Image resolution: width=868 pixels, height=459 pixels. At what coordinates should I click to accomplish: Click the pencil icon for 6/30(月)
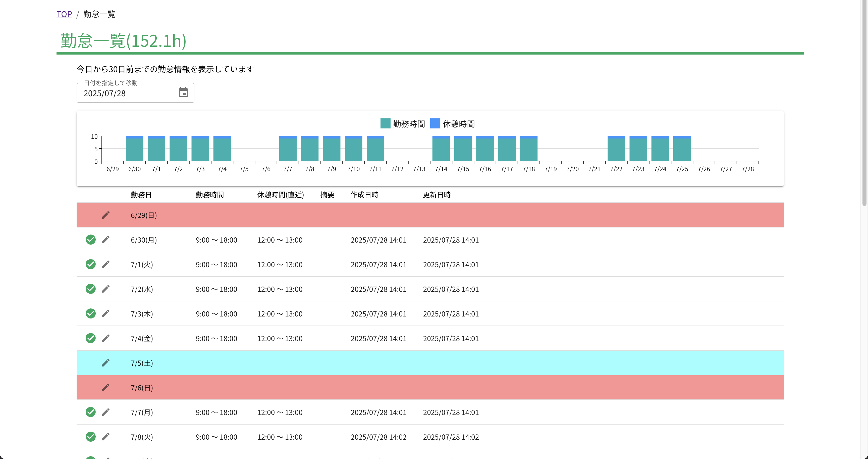pyautogui.click(x=105, y=240)
